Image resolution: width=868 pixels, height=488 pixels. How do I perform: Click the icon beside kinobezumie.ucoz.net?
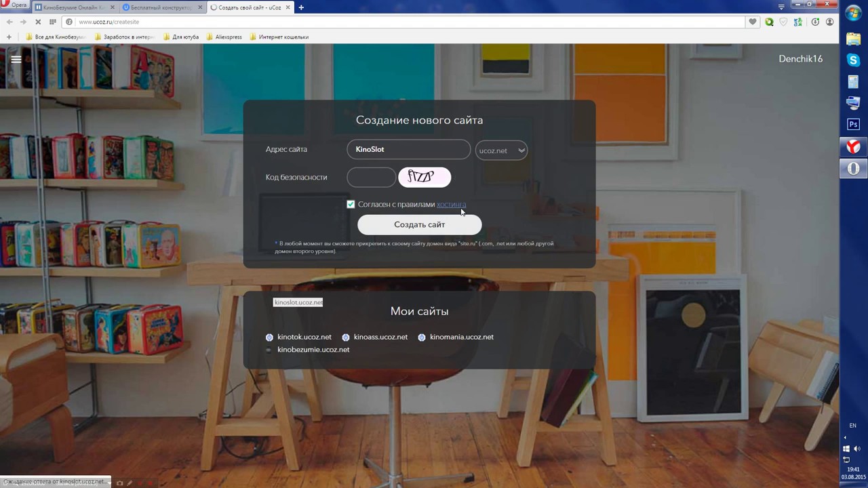(x=269, y=350)
